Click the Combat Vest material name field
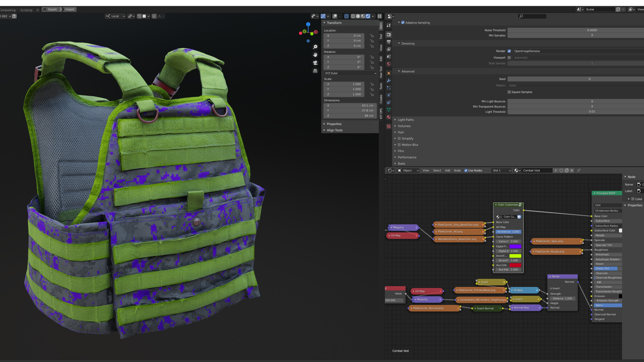This screenshot has height=362, width=644. [x=537, y=170]
